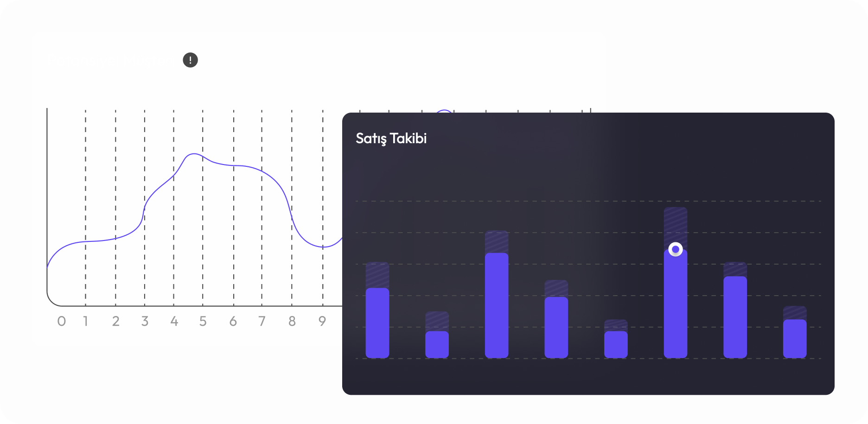Screen dimensions: 868x424
Task: Click axis label 5 on line chart
Action: [x=203, y=321]
